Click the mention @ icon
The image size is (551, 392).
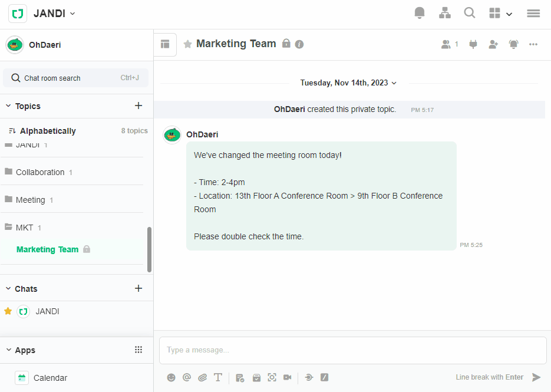click(187, 377)
